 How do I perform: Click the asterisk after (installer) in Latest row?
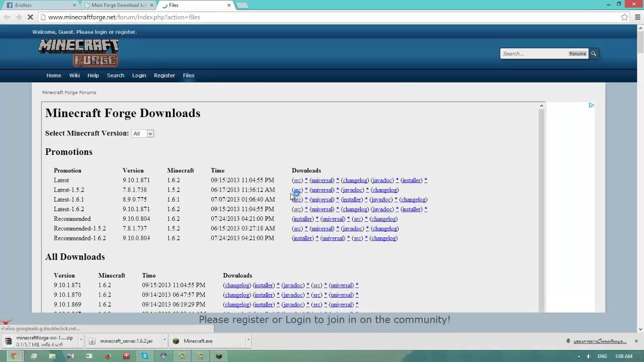point(426,180)
